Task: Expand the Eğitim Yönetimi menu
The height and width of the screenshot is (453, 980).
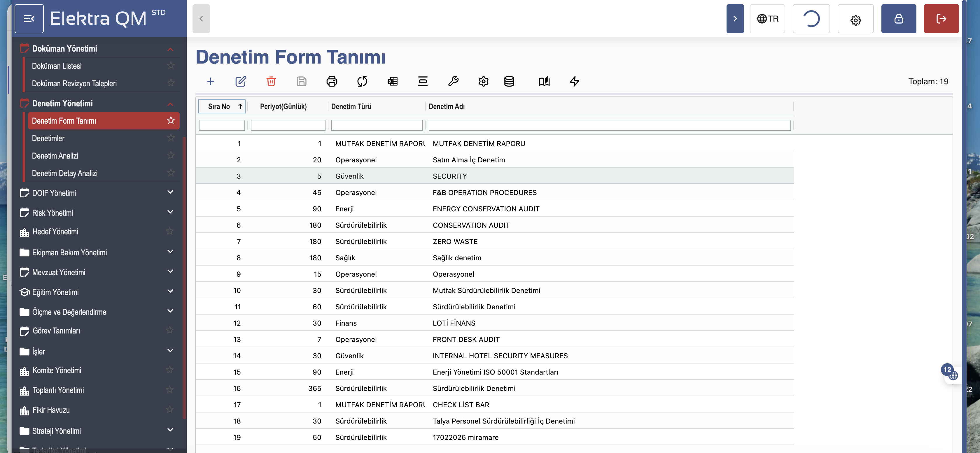Action: coord(170,291)
